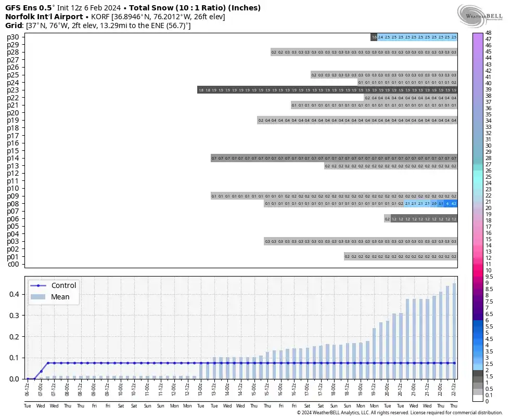The width and height of the screenshot is (512, 420).
Task: Click the 22-12z time axis label
Action: pyautogui.click(x=454, y=389)
